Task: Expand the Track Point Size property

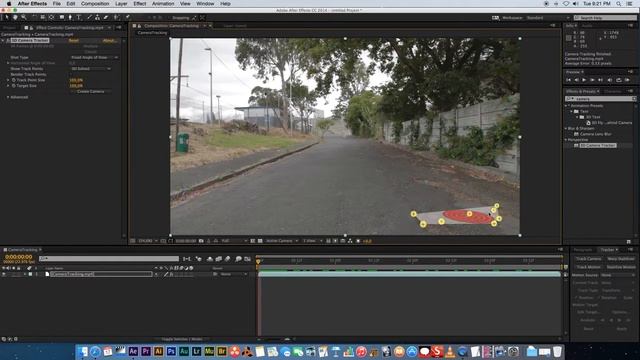Action: click(x=8, y=80)
